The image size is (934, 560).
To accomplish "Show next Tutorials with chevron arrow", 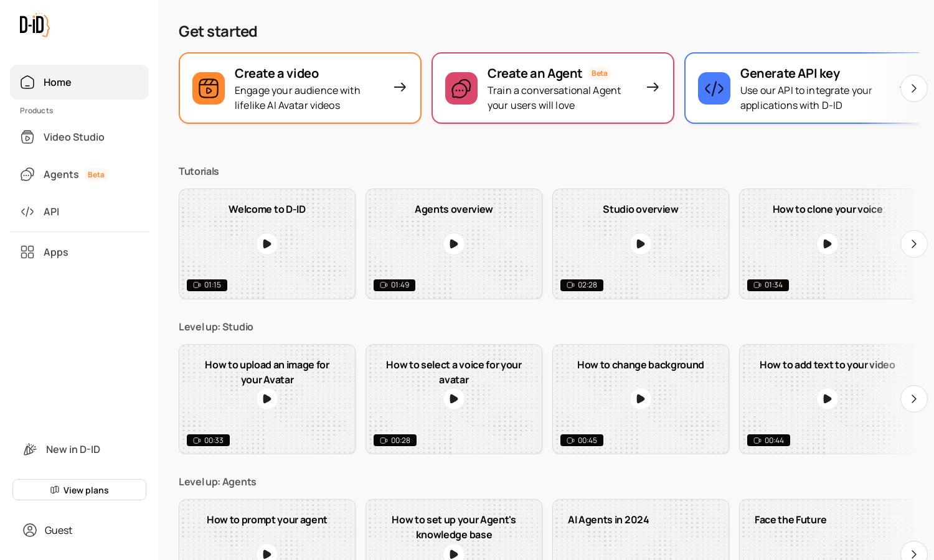I will (x=914, y=244).
